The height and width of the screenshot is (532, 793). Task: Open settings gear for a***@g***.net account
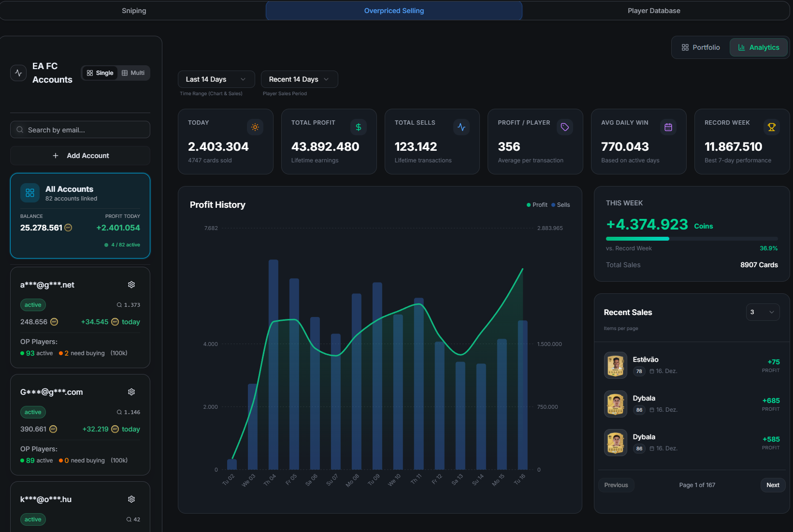tap(131, 285)
